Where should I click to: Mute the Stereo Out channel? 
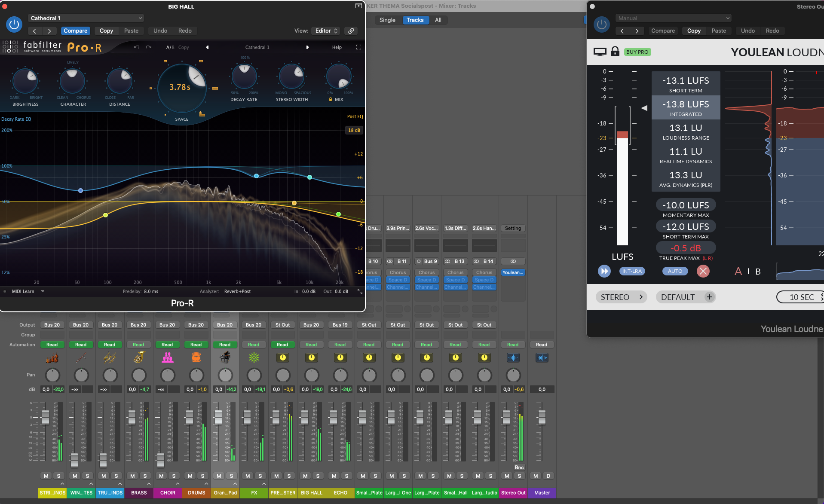507,476
